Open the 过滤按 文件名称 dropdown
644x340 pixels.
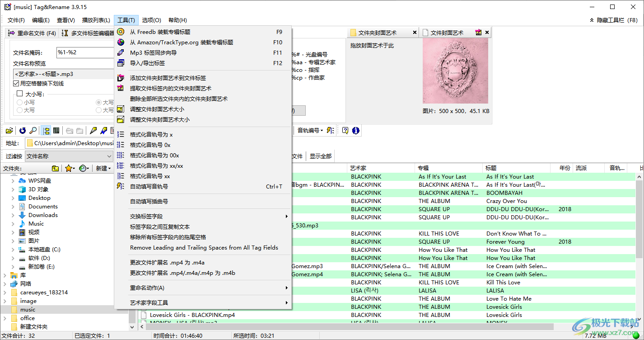69,156
